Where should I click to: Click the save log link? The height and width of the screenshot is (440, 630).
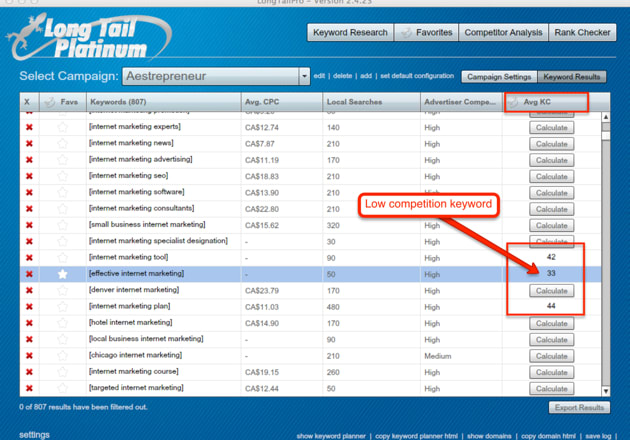click(598, 436)
